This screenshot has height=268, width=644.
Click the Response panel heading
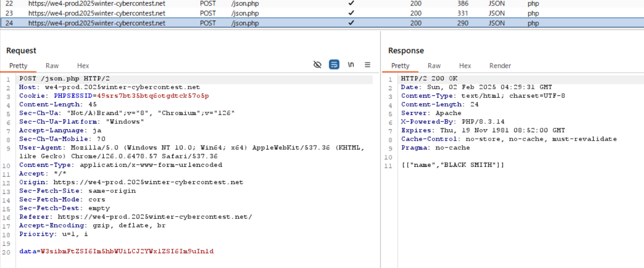[x=406, y=50]
